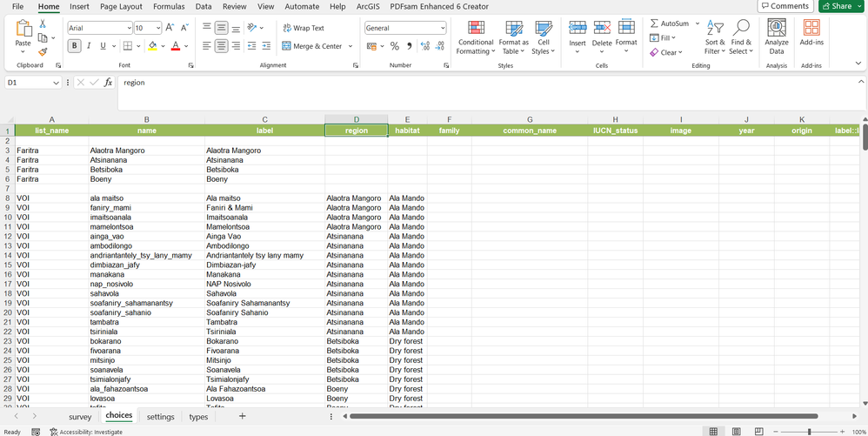Screen dimensions: 868x436
Task: Open the General number format dropdown
Action: (443, 28)
